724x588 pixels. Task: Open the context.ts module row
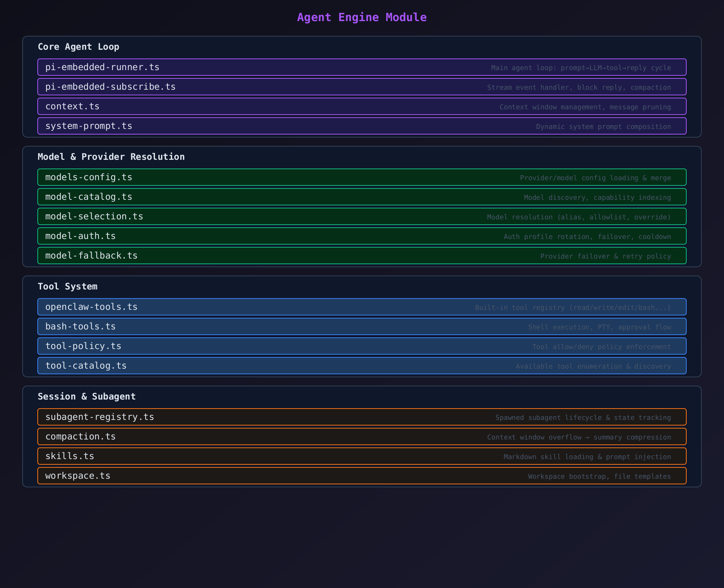click(362, 106)
